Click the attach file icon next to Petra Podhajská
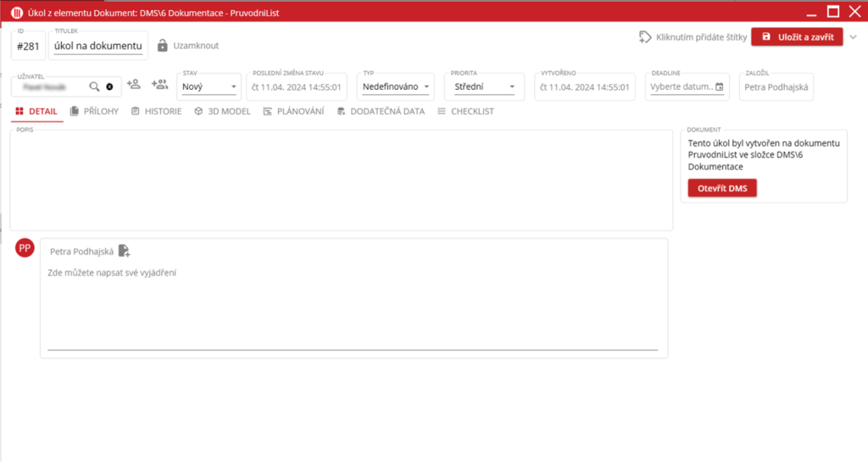The image size is (868, 462). pyautogui.click(x=124, y=251)
